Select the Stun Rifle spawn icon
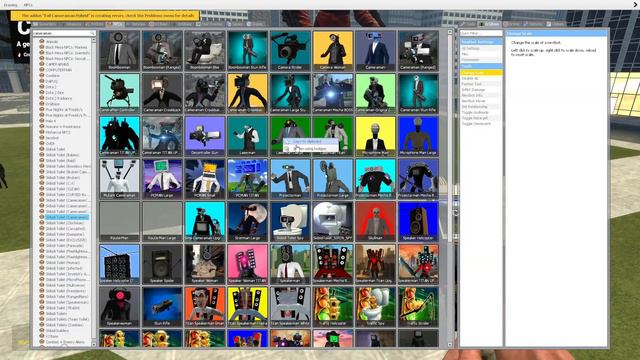Screen dimensions: 640x360 (x=162, y=307)
